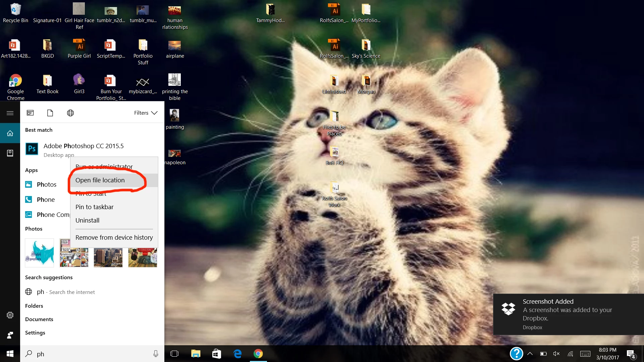This screenshot has height=362, width=644.
Task: Open Task View from the taskbar
Action: [174, 354]
